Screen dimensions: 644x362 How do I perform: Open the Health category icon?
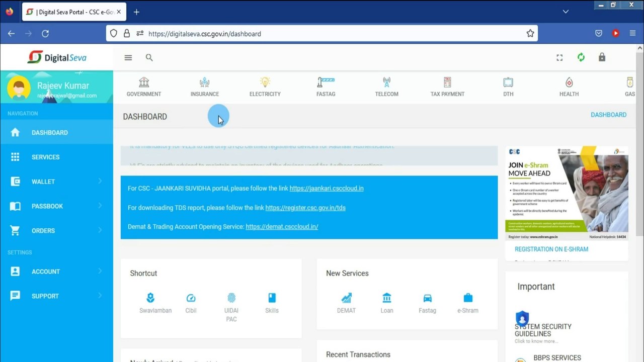(569, 82)
